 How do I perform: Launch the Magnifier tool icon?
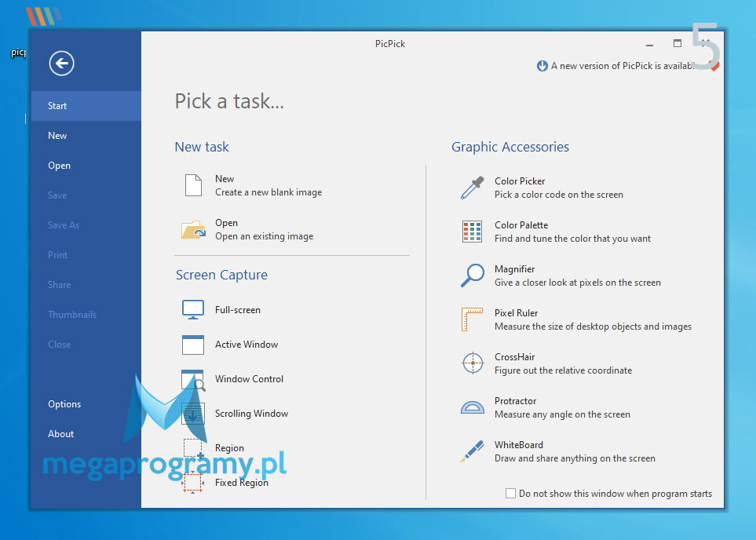pos(472,275)
